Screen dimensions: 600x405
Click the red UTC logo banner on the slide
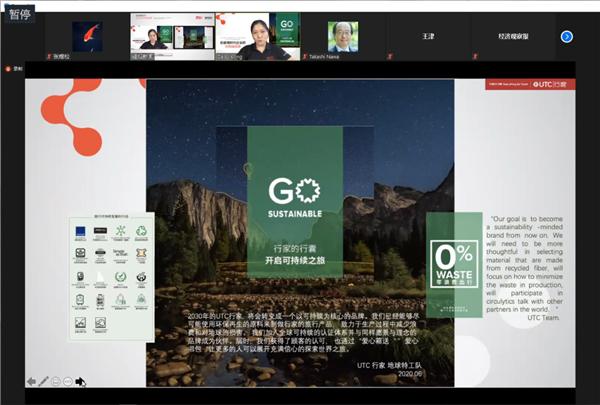pyautogui.click(x=530, y=84)
